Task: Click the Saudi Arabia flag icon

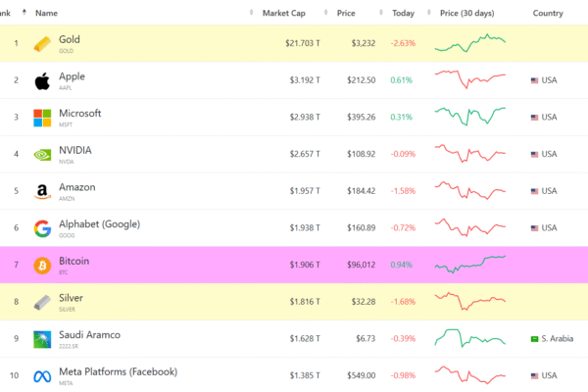Action: pos(534,339)
